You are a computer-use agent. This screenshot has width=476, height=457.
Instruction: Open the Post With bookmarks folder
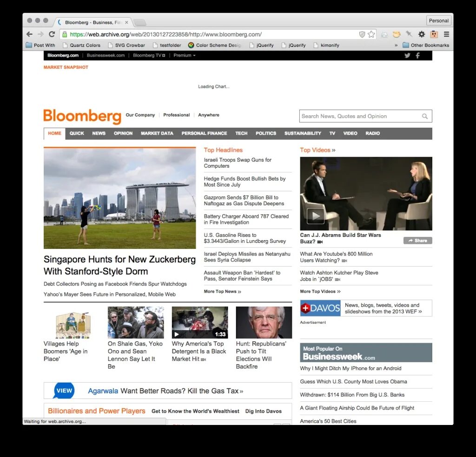pos(40,45)
